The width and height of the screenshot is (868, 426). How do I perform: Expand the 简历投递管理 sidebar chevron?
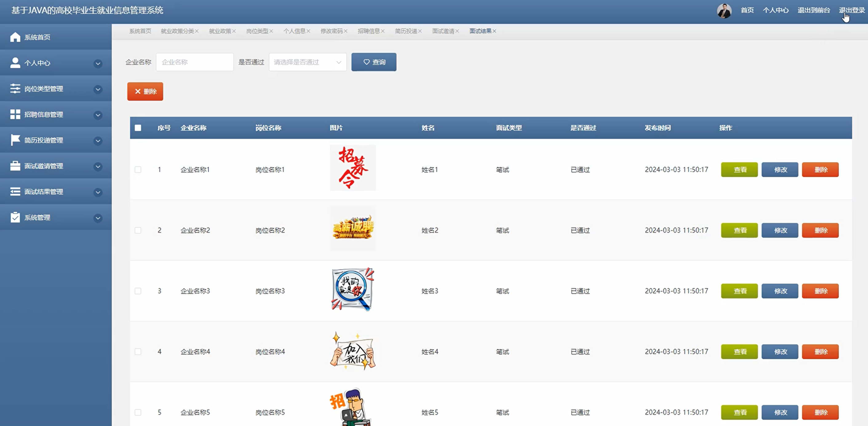98,141
